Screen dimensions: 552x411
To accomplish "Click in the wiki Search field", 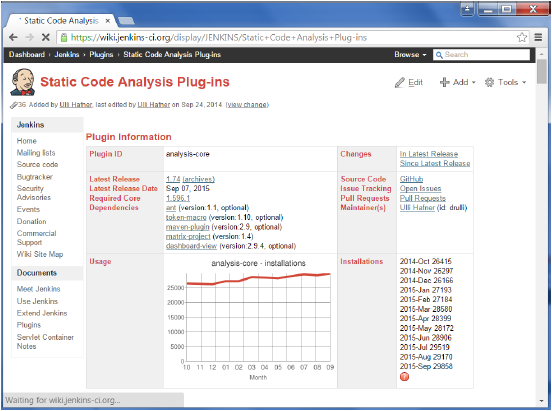I will click(481, 55).
